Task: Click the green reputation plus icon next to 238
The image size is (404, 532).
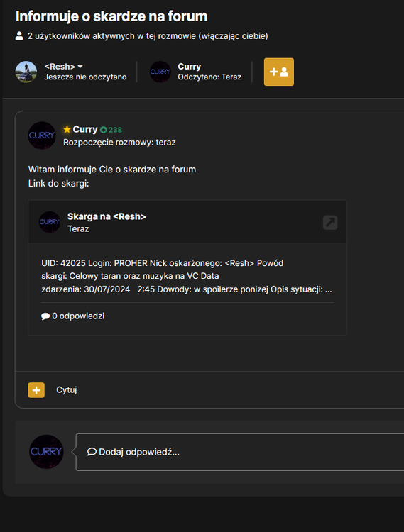Action: pyautogui.click(x=103, y=130)
